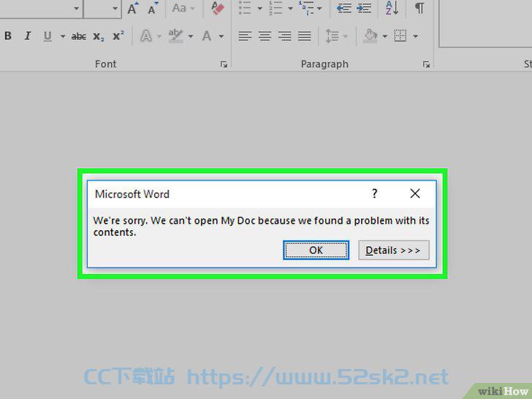Open the font name dropdown arrow
The image size is (532, 399).
[76, 8]
